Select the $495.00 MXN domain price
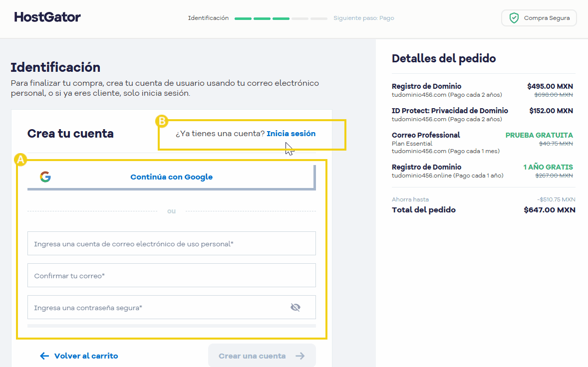The width and height of the screenshot is (588, 367). click(x=550, y=86)
